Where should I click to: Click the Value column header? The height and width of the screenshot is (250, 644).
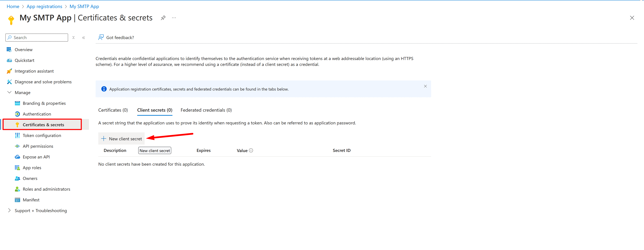point(242,150)
